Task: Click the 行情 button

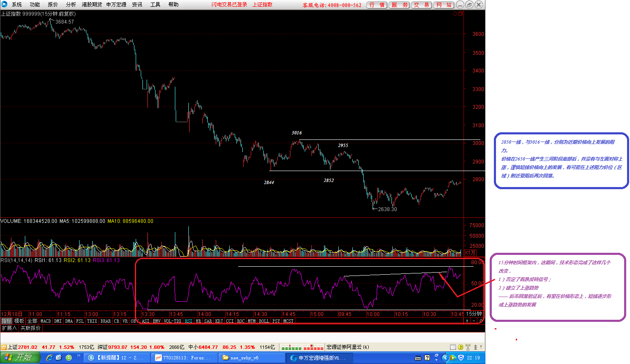Action: pyautogui.click(x=377, y=5)
